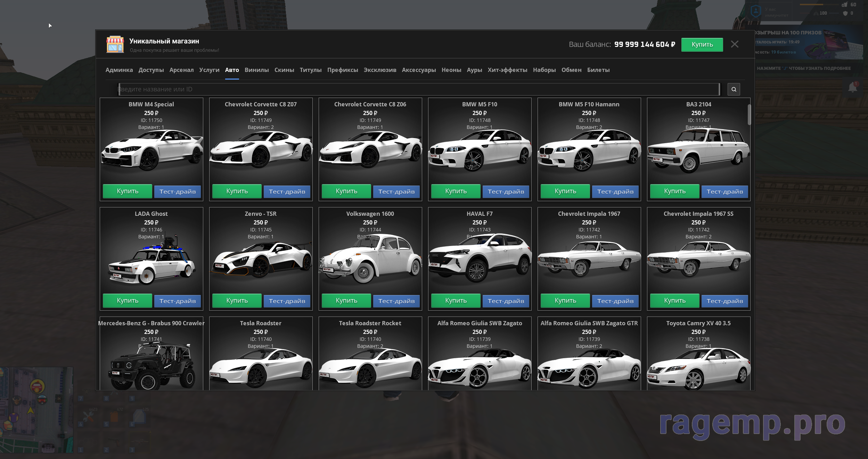Screen dimensions: 868x459
Task: Click the Toyota Camry XV 40 3.5 image
Action: click(x=698, y=369)
